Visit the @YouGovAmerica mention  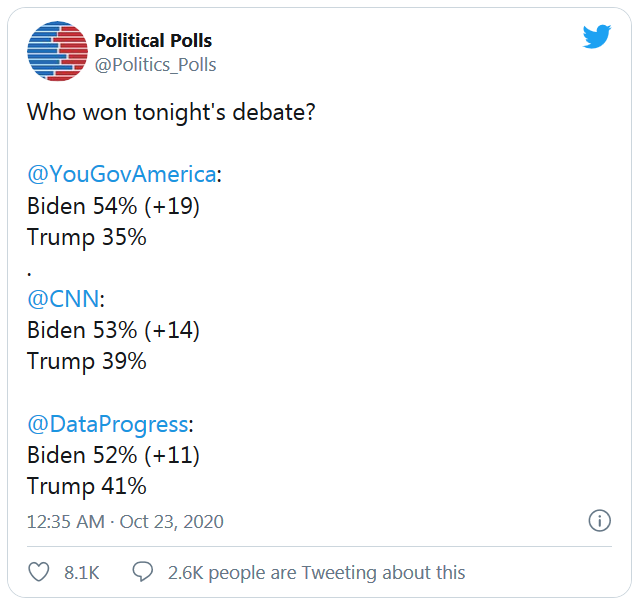point(121,174)
